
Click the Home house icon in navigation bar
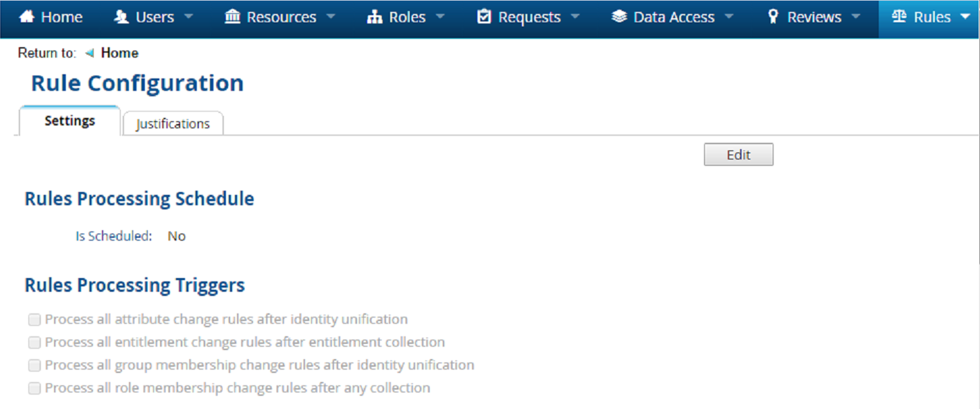[x=26, y=17]
